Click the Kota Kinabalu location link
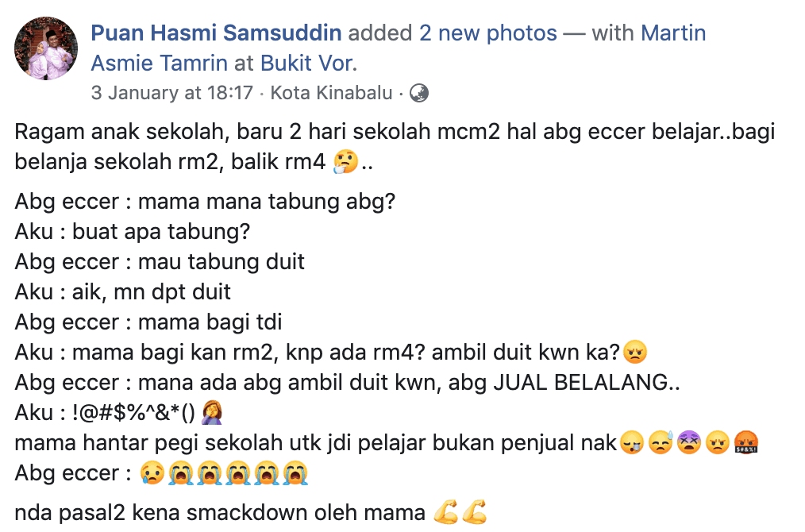Viewport: 805px width, 532px height. (x=332, y=93)
